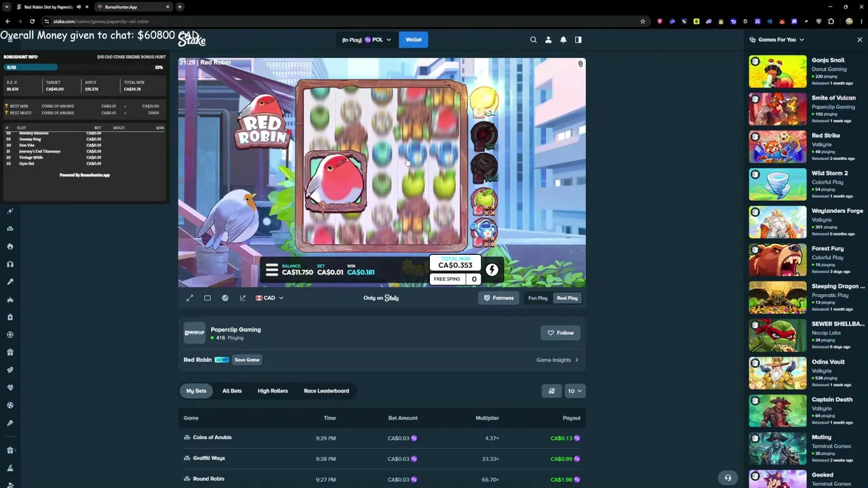
Task: Bookmark this page with the star
Action: [x=643, y=21]
